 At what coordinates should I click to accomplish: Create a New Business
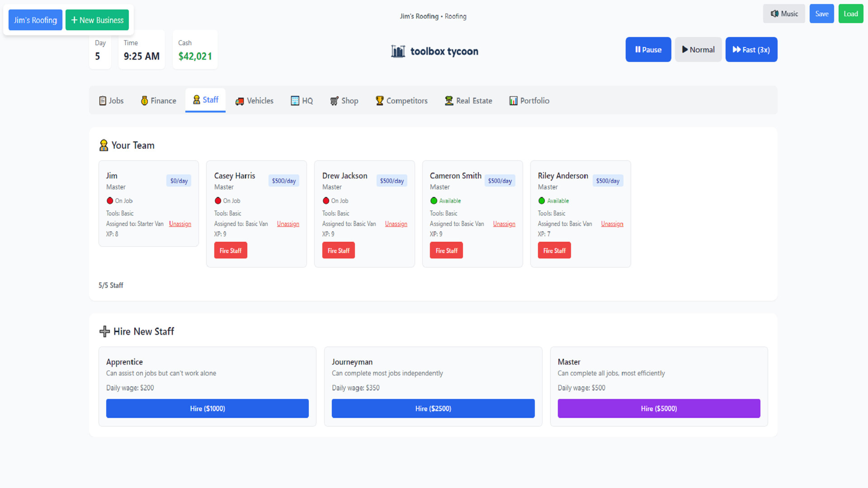click(97, 19)
